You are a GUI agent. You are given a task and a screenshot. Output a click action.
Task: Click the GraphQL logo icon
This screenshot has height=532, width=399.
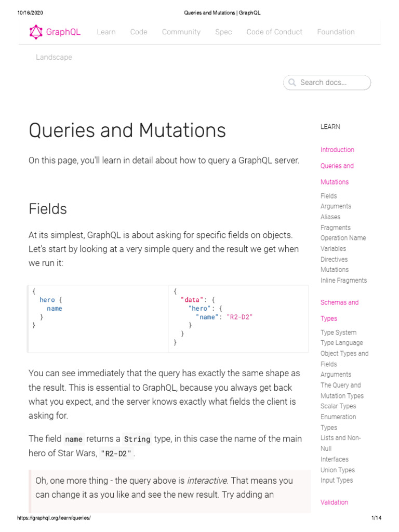click(35, 32)
